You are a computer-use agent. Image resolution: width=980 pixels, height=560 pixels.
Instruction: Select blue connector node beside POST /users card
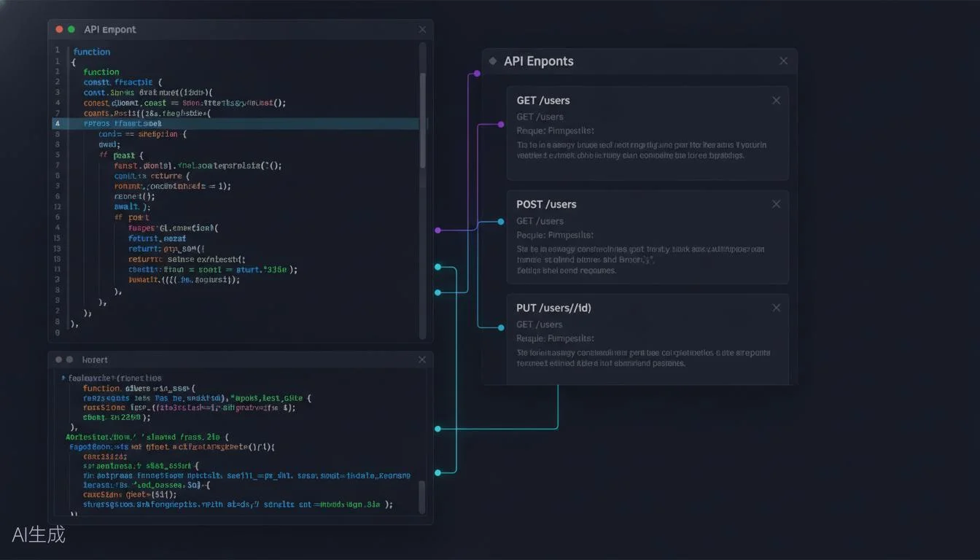click(x=501, y=222)
